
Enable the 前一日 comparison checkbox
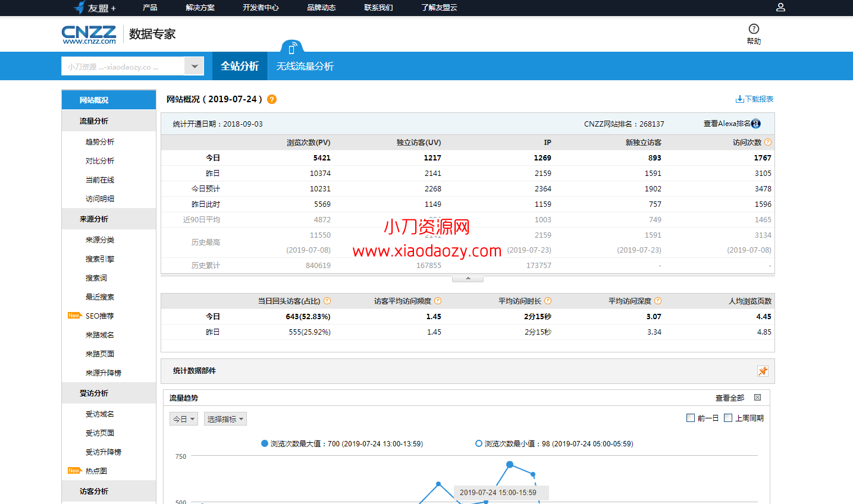click(691, 418)
